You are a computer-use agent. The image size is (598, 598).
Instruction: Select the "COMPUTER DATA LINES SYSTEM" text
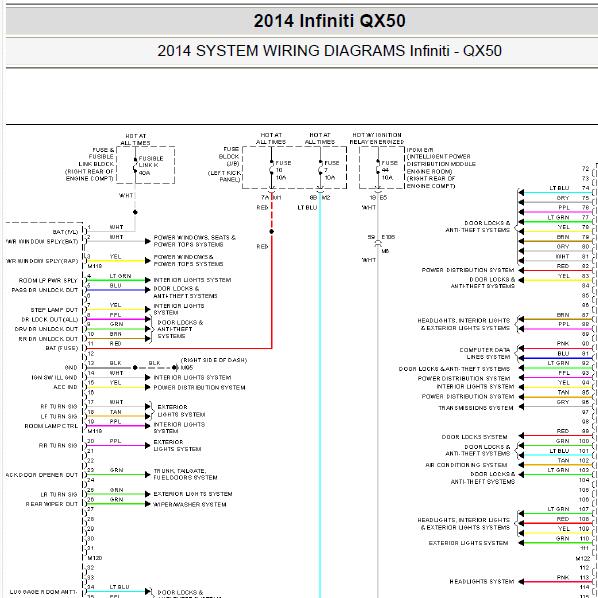(x=485, y=354)
